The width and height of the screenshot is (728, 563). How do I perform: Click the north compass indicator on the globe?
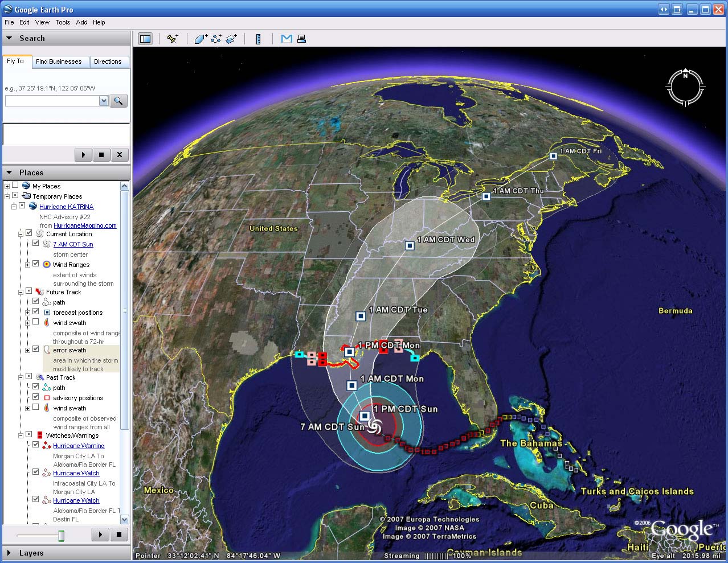[685, 87]
